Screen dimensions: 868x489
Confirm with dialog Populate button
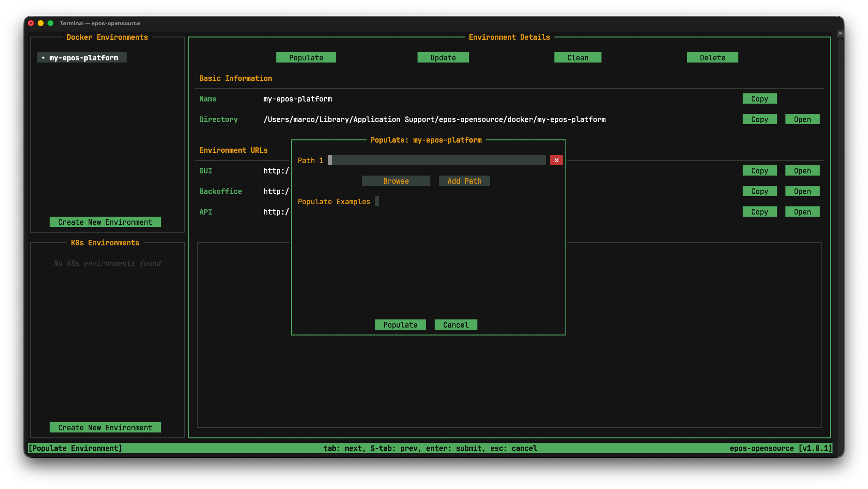(400, 325)
